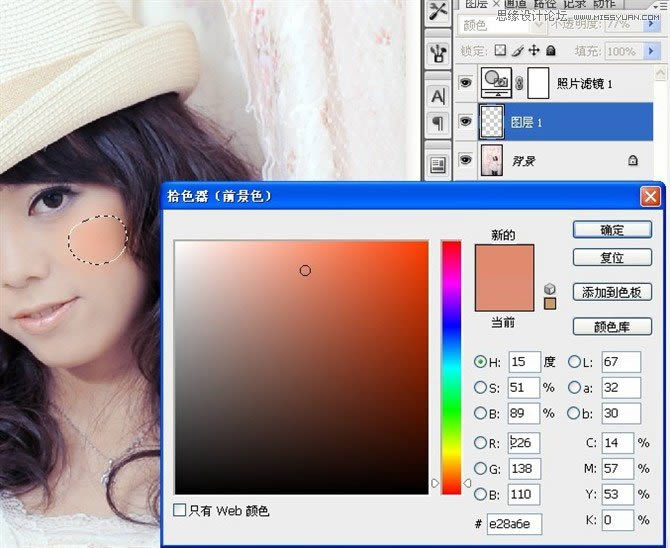Click the 添加到色板 button
This screenshot has width=670, height=548.
click(612, 292)
